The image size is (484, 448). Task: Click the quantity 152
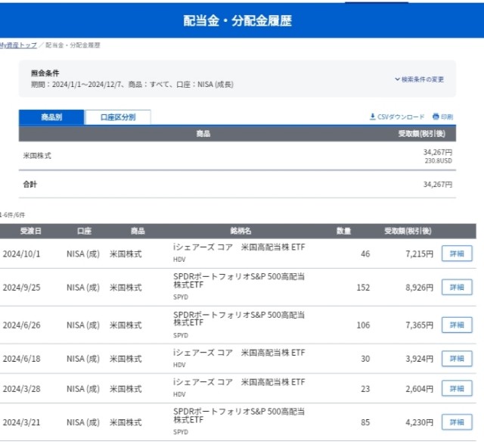[363, 288]
